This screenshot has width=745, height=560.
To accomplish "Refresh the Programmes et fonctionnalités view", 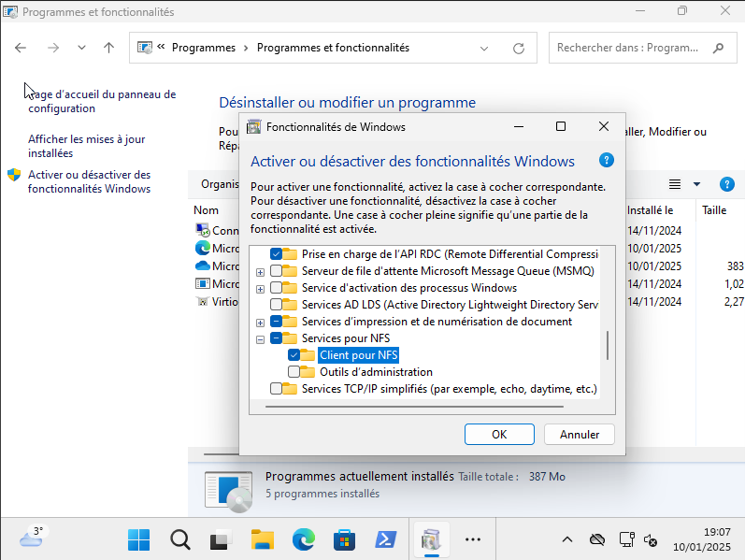I will pos(519,48).
